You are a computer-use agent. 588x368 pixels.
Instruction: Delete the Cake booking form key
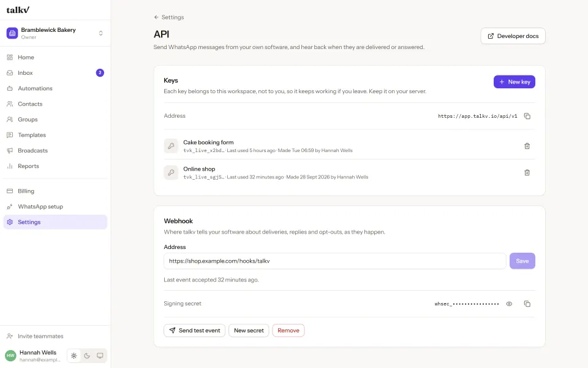[527, 146]
